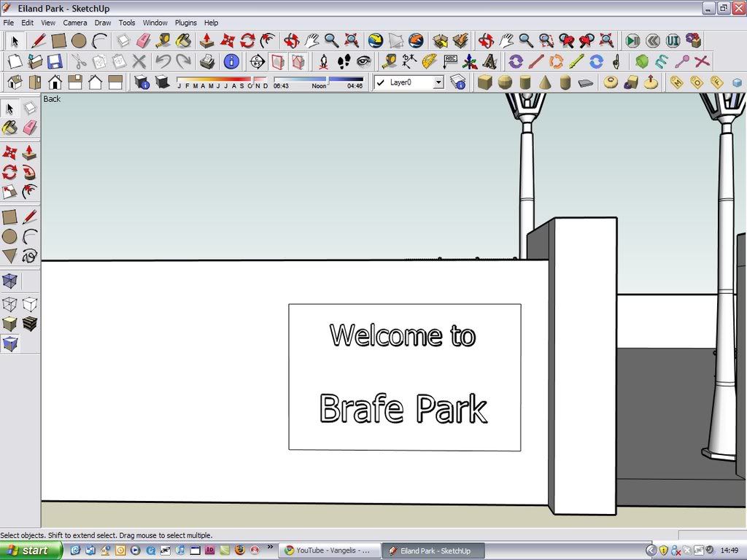The height and width of the screenshot is (560, 747).
Task: Open the Edit menu
Action: coord(27,23)
